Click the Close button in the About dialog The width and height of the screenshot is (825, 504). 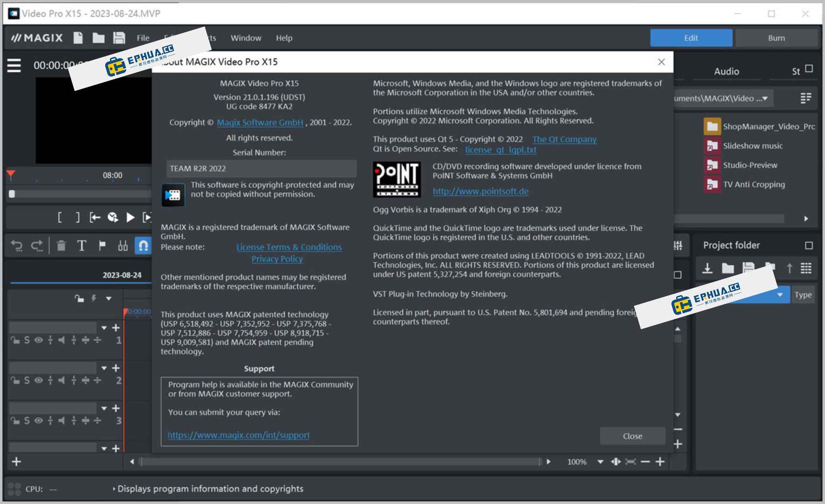coord(632,436)
